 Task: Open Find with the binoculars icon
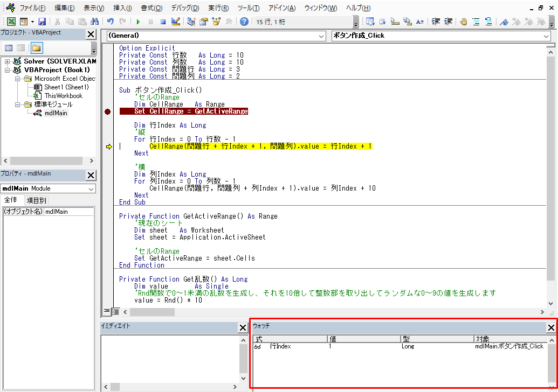click(x=95, y=22)
